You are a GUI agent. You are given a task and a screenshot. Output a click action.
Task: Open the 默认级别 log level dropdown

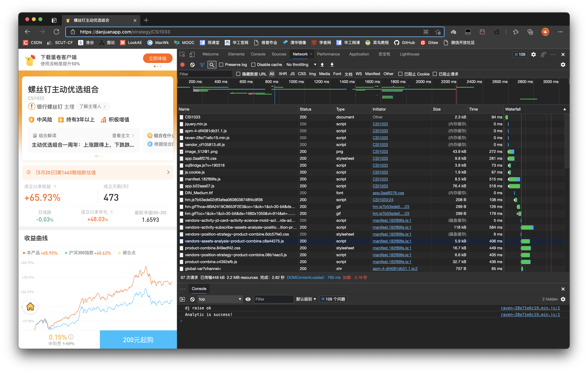(306, 299)
